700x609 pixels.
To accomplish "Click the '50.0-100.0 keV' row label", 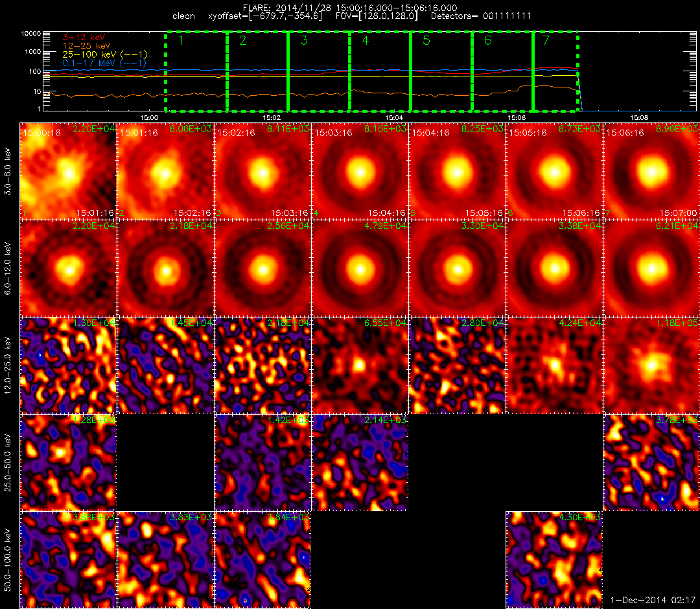I will [8, 560].
